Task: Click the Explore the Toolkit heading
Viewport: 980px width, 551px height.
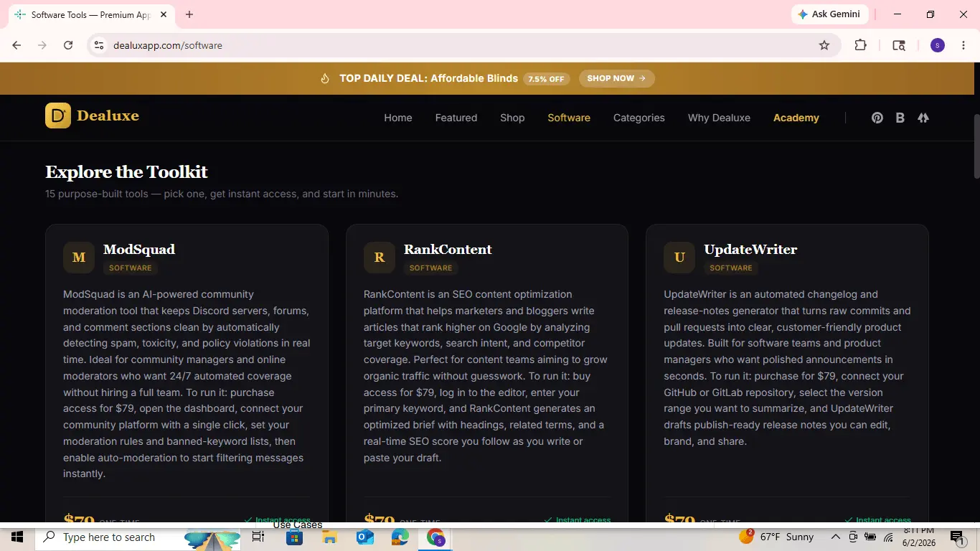Action: [x=126, y=172]
